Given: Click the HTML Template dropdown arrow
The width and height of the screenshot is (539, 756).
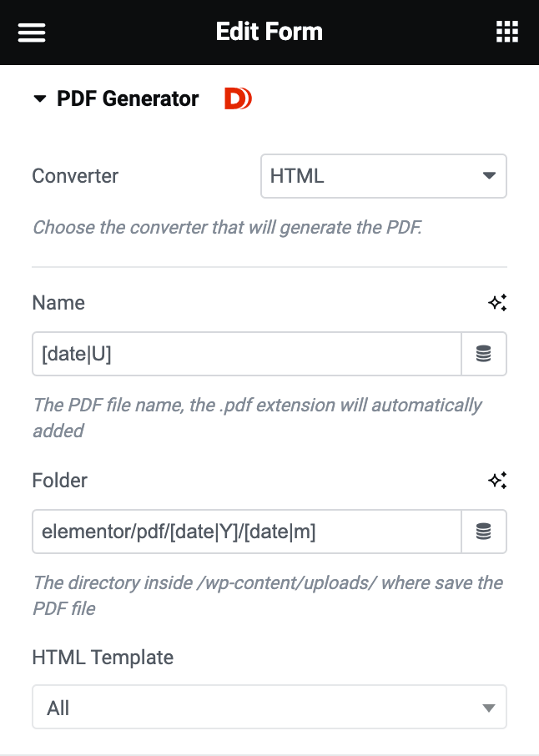Looking at the screenshot, I should tap(489, 708).
